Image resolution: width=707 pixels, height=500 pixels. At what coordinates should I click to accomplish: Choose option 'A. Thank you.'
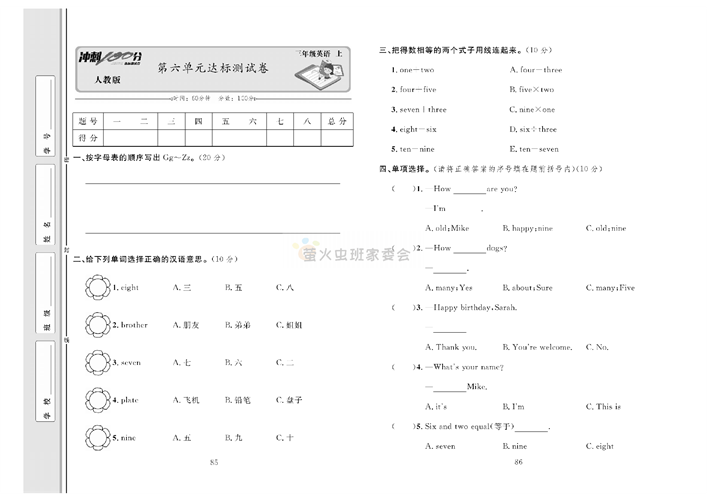451,347
